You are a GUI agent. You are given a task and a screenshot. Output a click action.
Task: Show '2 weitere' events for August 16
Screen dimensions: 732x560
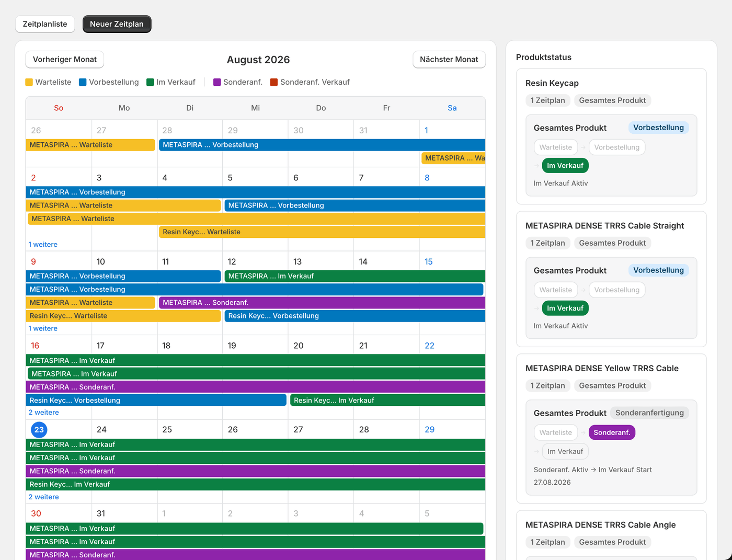(x=43, y=413)
